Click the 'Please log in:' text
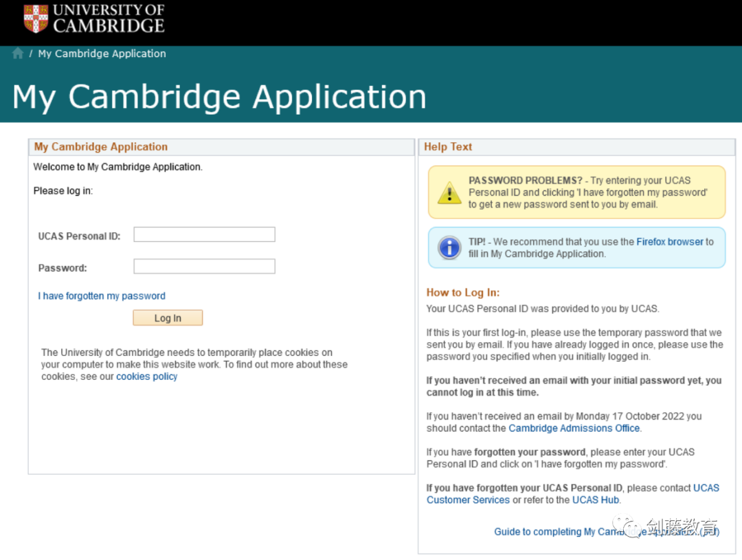Viewport: 742px width, 560px height. coord(63,191)
